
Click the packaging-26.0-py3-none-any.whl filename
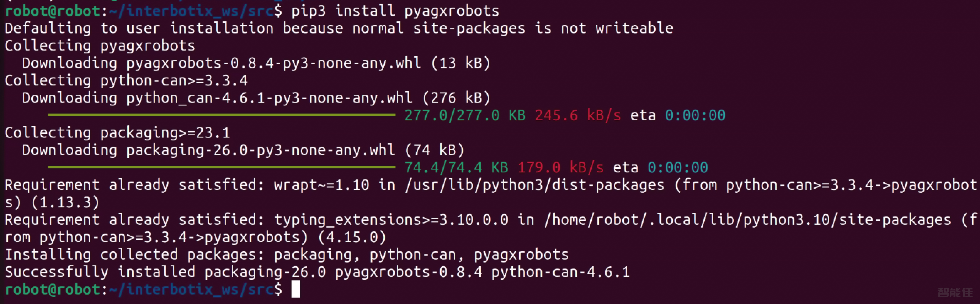(x=260, y=150)
